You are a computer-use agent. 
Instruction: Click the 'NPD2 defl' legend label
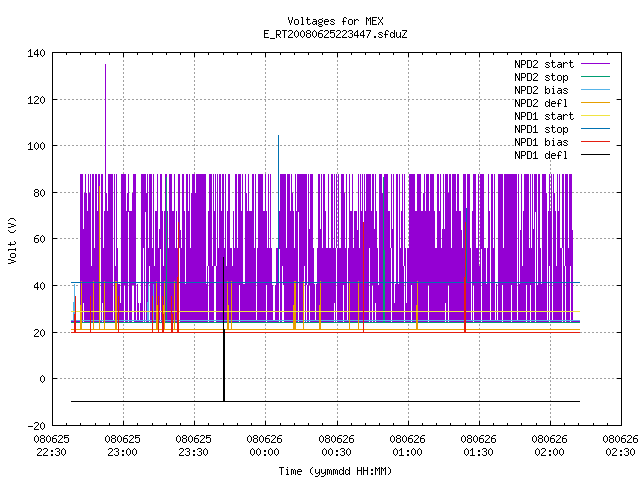pos(541,103)
